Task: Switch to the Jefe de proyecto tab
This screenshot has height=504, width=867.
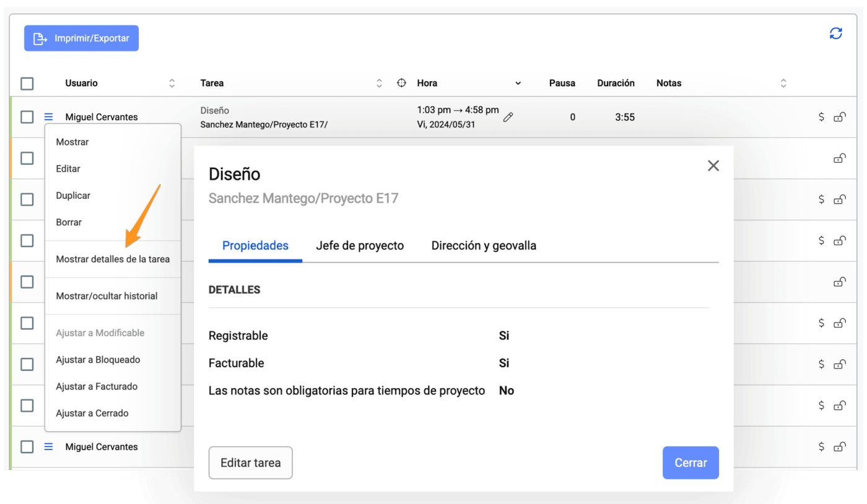Action: 360,246
